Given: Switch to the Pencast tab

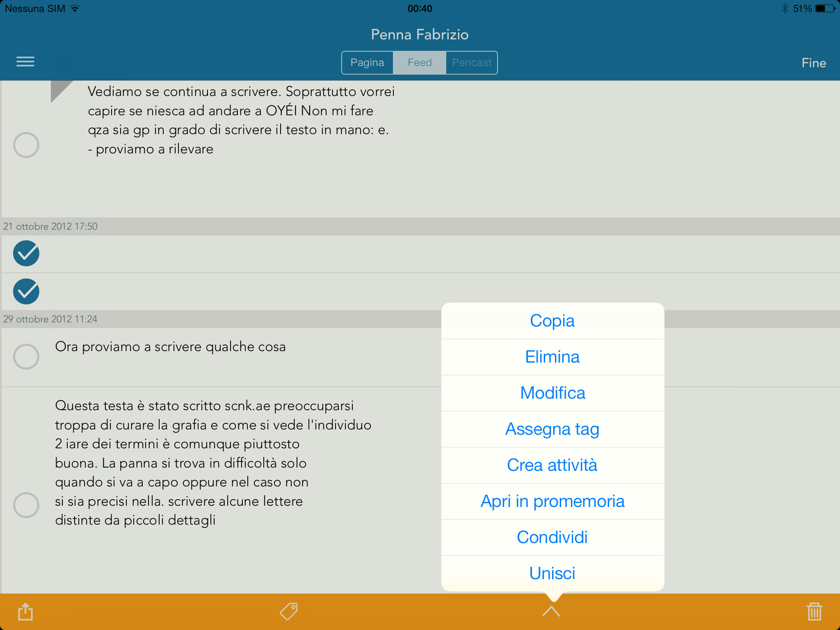Looking at the screenshot, I should pos(472,63).
